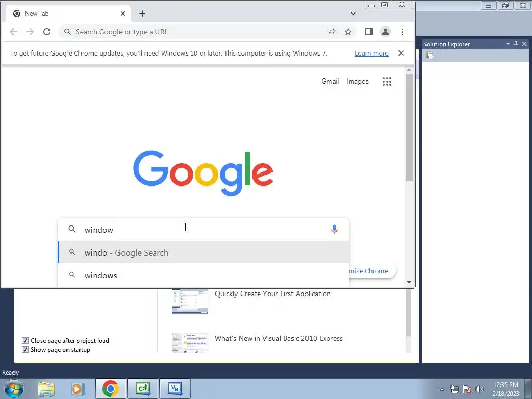Open the Google apps grid
Viewport: 532px width, 399px height.
coord(387,82)
